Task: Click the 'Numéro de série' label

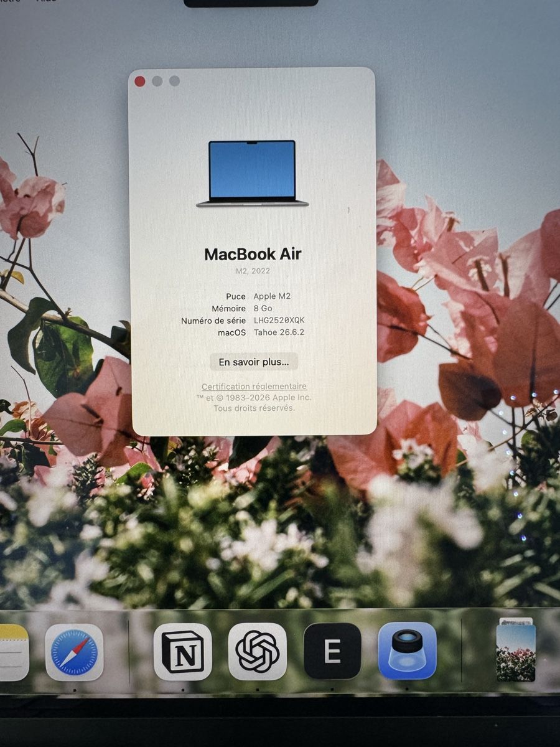Action: pos(213,321)
